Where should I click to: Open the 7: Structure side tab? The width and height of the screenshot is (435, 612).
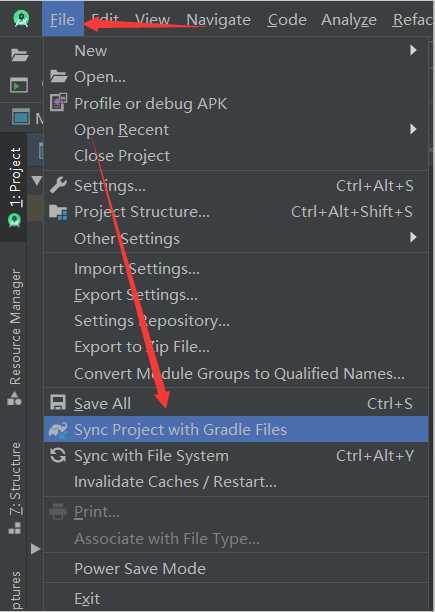[15, 488]
